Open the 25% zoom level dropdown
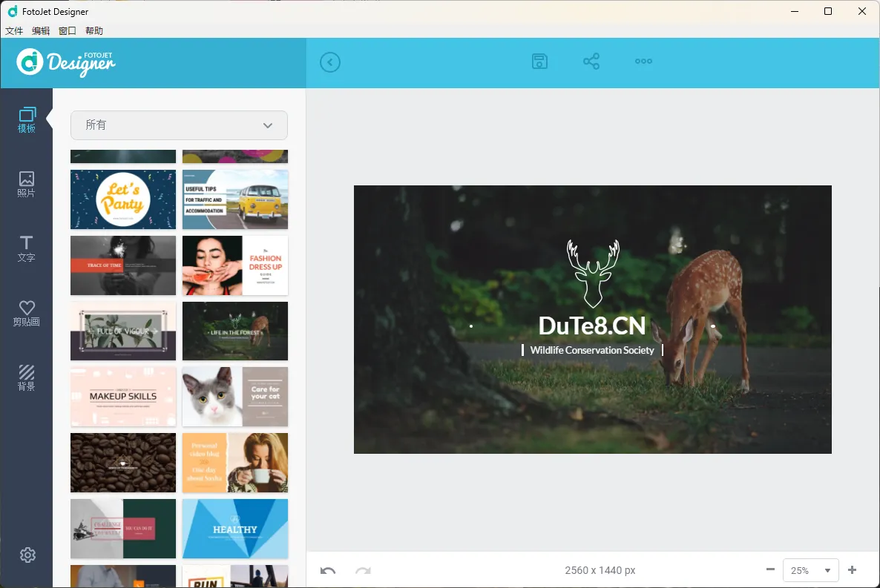 tap(810, 570)
